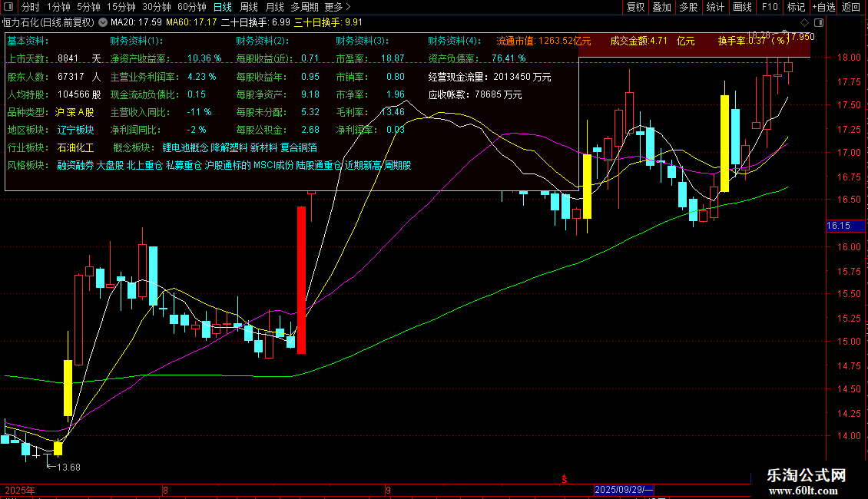The image size is (868, 499).
Task: Activate the 画线 drawing tool
Action: 742,7
